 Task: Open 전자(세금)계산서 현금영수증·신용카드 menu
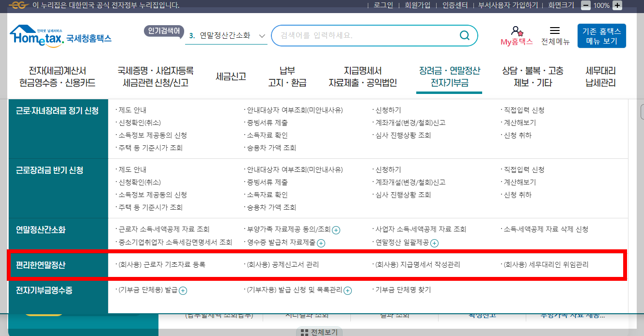pyautogui.click(x=57, y=76)
